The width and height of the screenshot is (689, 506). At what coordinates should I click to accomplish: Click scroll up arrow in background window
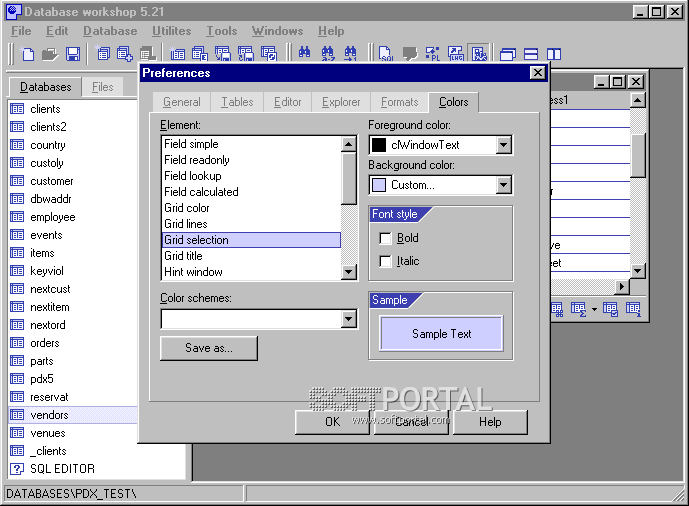click(637, 100)
